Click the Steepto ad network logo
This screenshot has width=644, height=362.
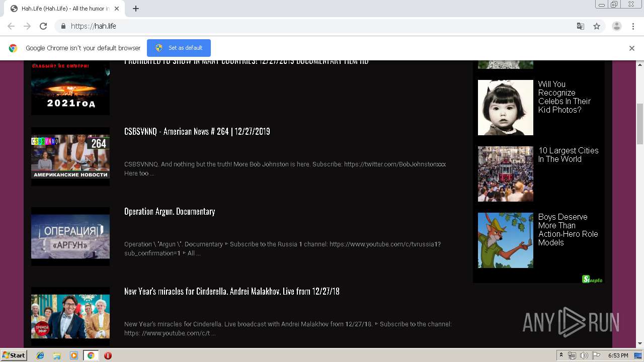(592, 279)
